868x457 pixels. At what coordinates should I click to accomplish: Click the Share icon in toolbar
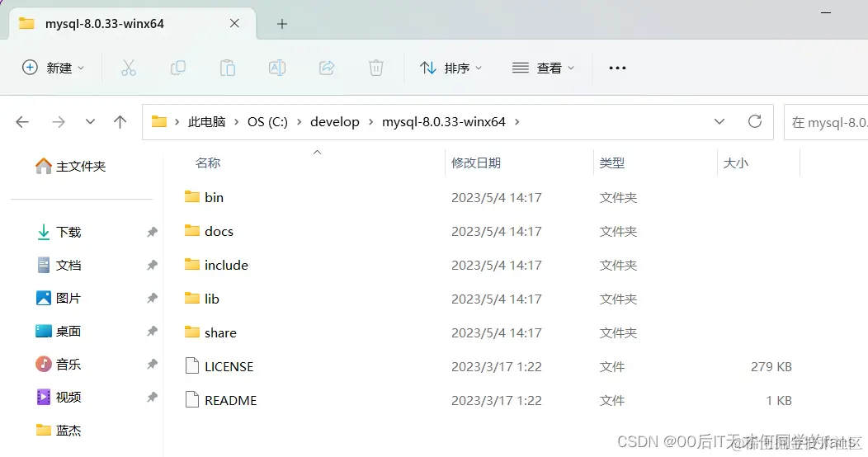click(327, 68)
